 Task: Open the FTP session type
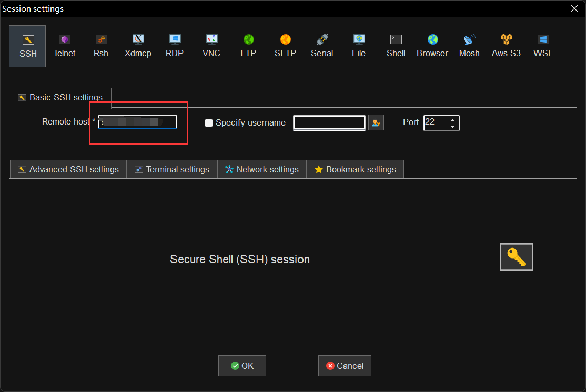(x=248, y=46)
